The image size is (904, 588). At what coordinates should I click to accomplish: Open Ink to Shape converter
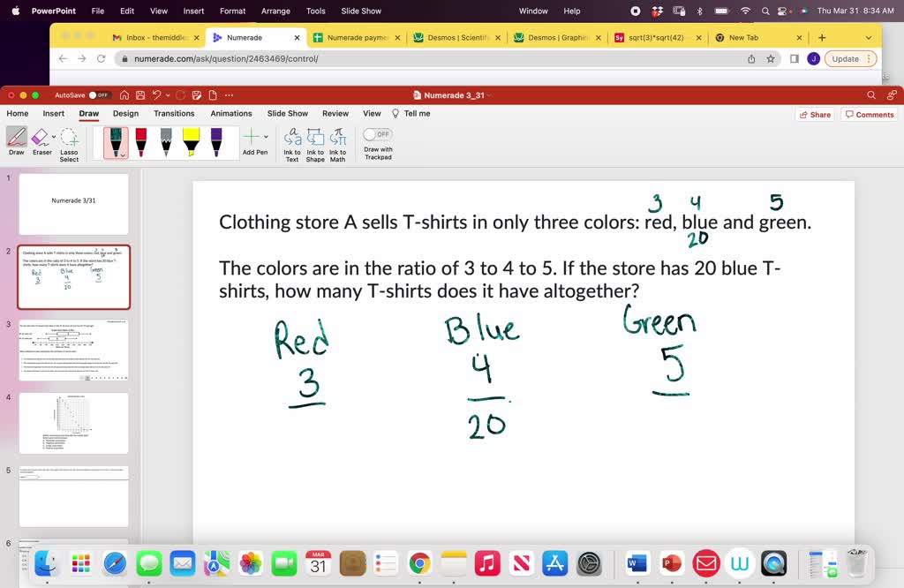pyautogui.click(x=315, y=141)
